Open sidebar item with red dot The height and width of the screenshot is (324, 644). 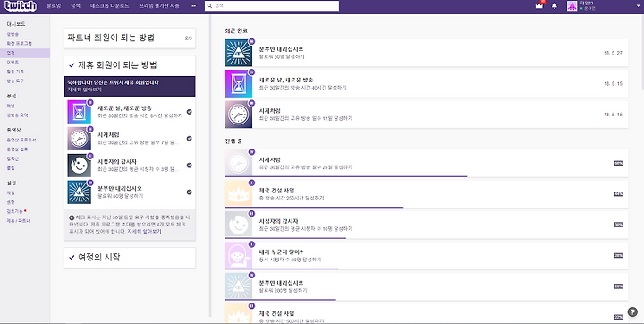point(16,211)
